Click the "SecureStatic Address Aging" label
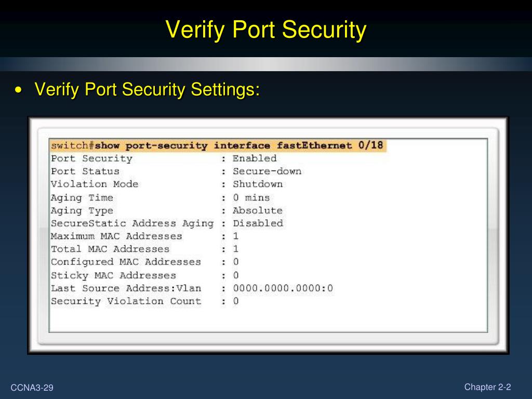This screenshot has width=532, height=399. coord(132,223)
